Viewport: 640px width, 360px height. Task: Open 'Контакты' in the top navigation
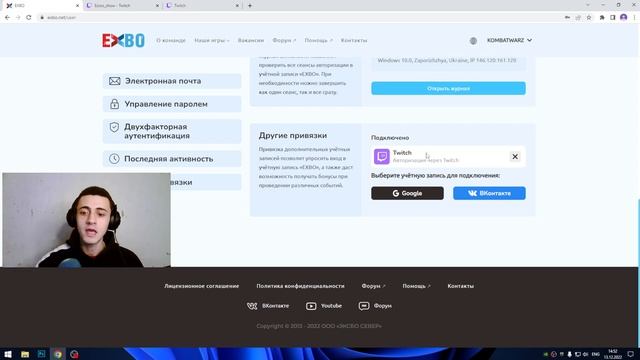coord(354,40)
